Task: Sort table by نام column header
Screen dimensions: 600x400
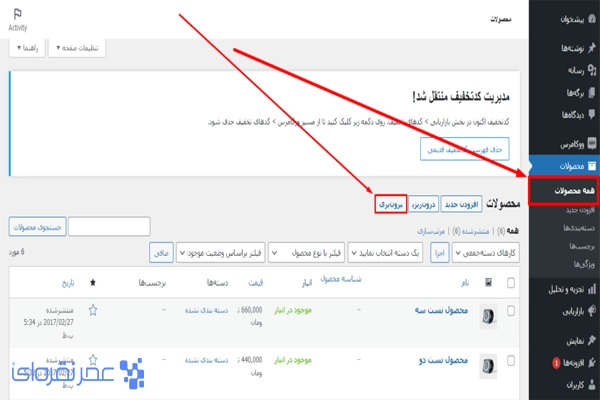Action: click(465, 283)
